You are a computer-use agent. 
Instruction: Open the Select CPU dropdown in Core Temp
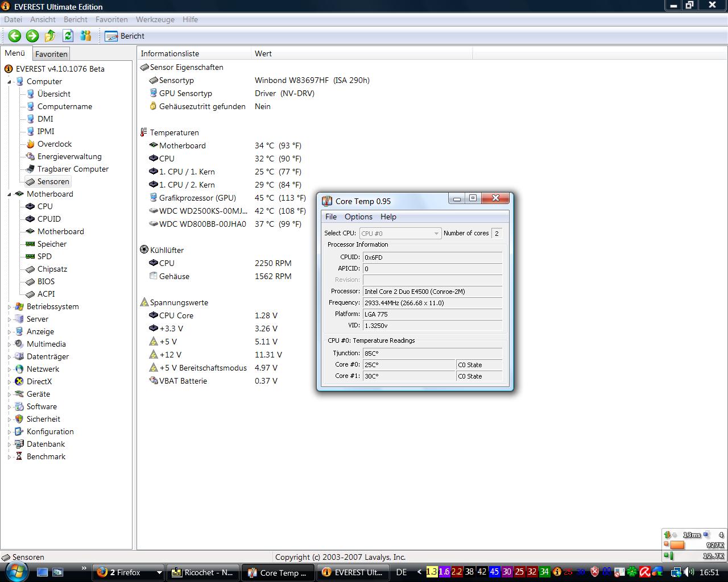[400, 233]
